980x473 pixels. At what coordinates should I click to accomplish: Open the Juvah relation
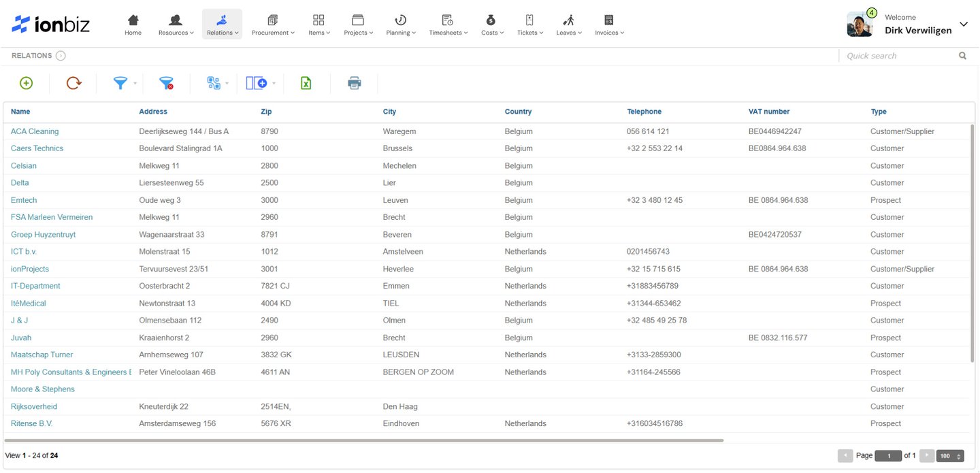[x=21, y=338]
